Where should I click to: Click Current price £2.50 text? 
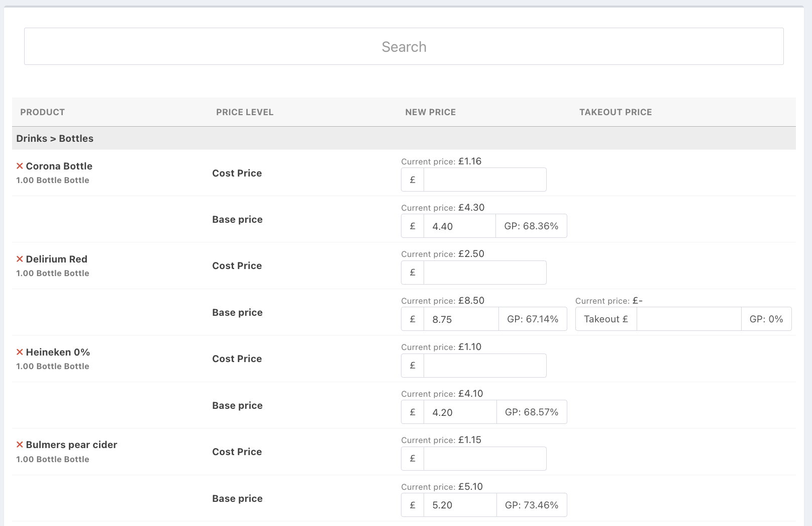coord(443,254)
